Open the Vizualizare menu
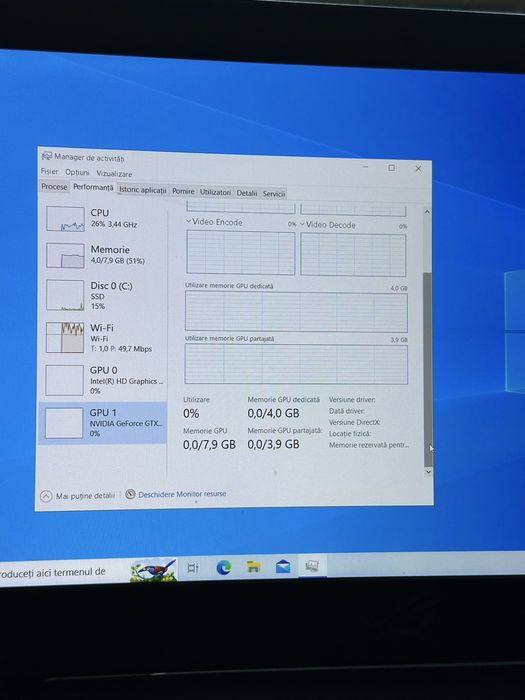The height and width of the screenshot is (700, 525). pyautogui.click(x=114, y=174)
